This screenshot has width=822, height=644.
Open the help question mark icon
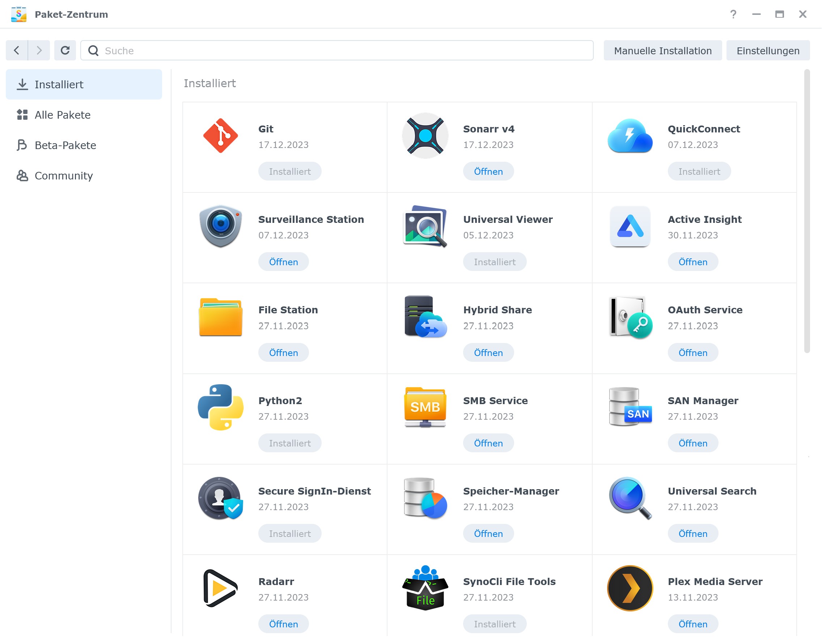pyautogui.click(x=733, y=14)
